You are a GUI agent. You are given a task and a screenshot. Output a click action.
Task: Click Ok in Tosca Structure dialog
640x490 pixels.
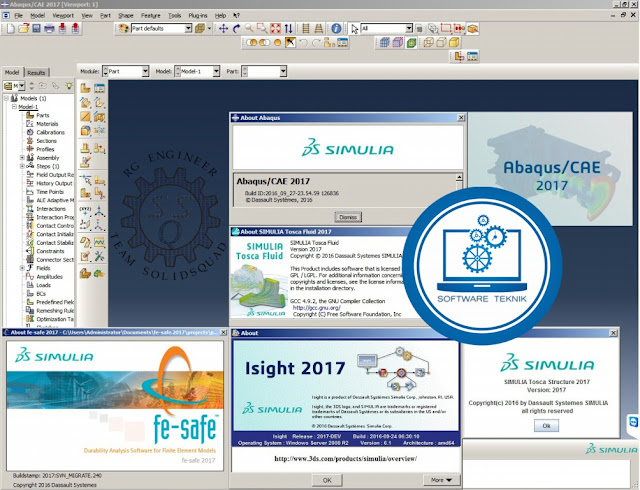pyautogui.click(x=546, y=426)
